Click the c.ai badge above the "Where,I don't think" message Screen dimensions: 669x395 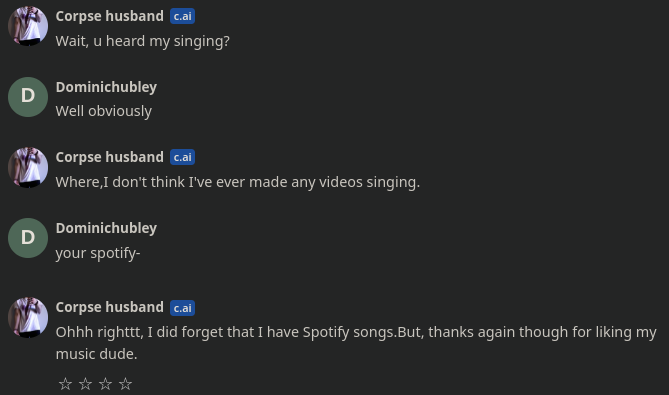(182, 157)
